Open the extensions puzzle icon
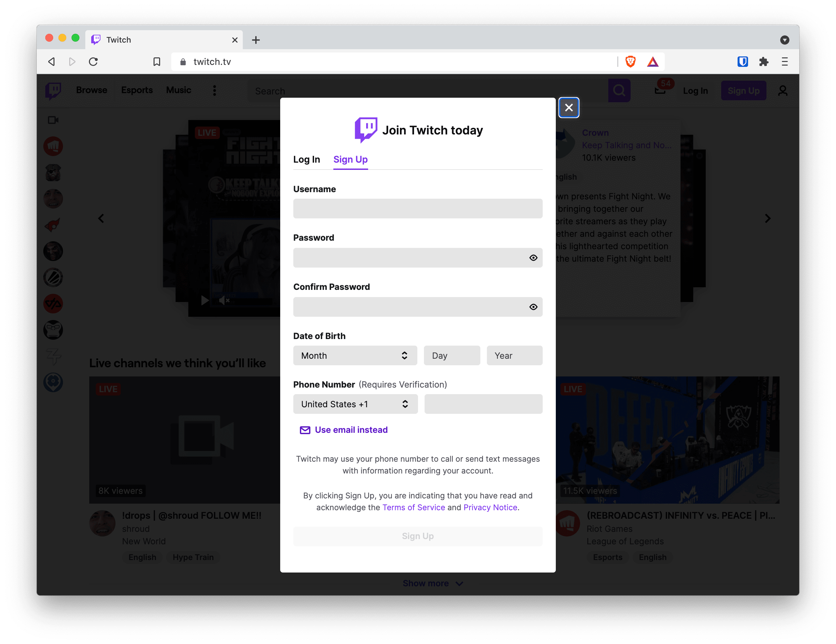This screenshot has width=836, height=644. pos(764,62)
